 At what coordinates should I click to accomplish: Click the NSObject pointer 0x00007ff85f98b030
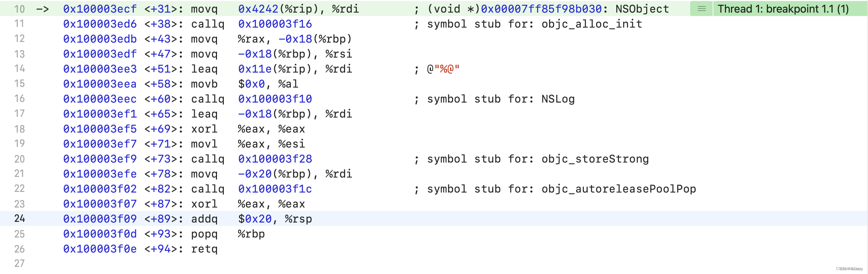pyautogui.click(x=541, y=9)
